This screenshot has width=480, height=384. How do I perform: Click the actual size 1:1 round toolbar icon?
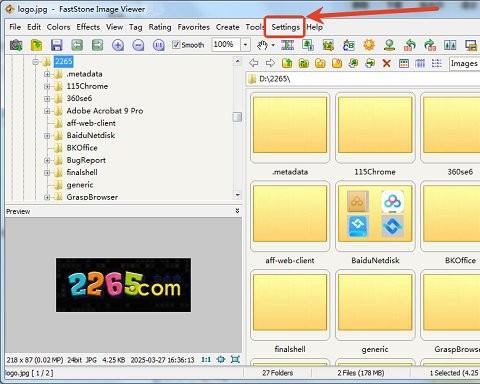tap(159, 45)
